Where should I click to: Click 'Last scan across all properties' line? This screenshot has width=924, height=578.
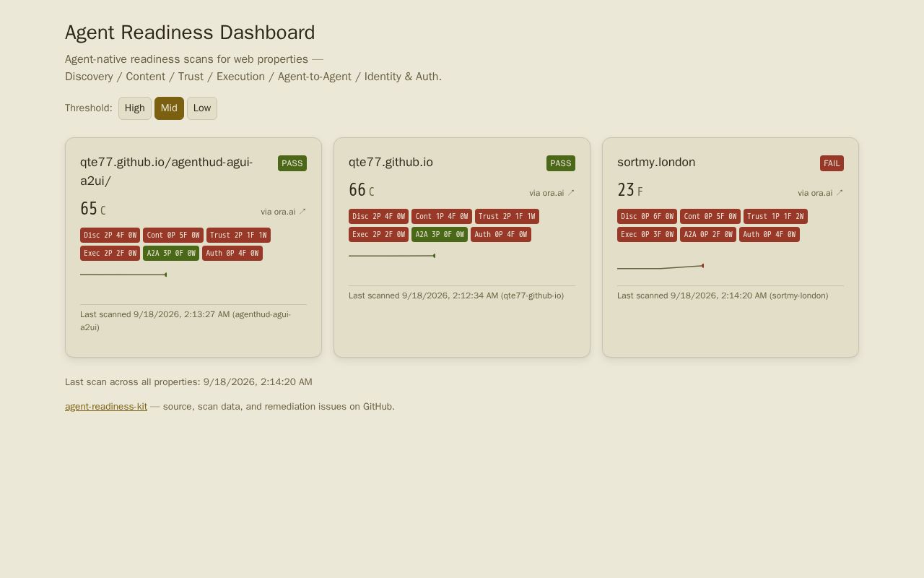click(188, 382)
